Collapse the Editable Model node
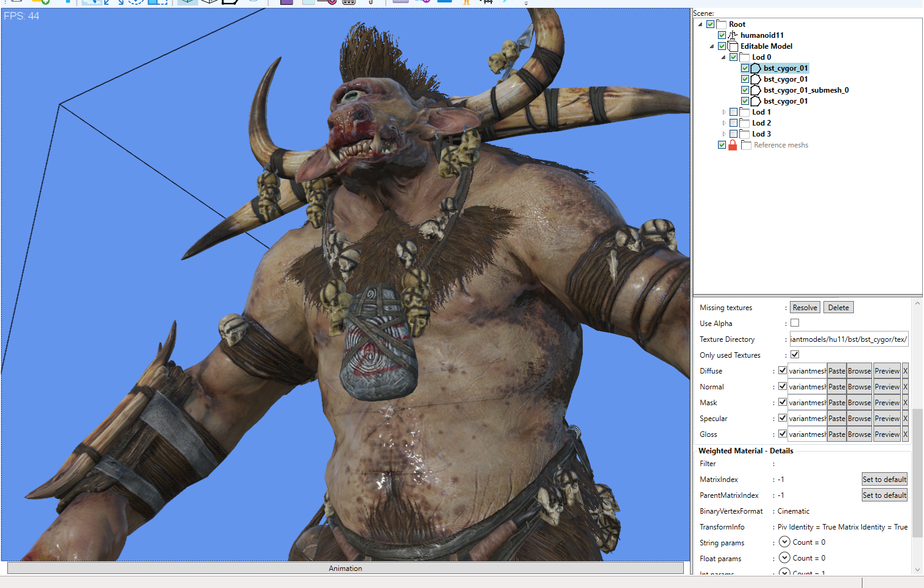 pos(712,46)
